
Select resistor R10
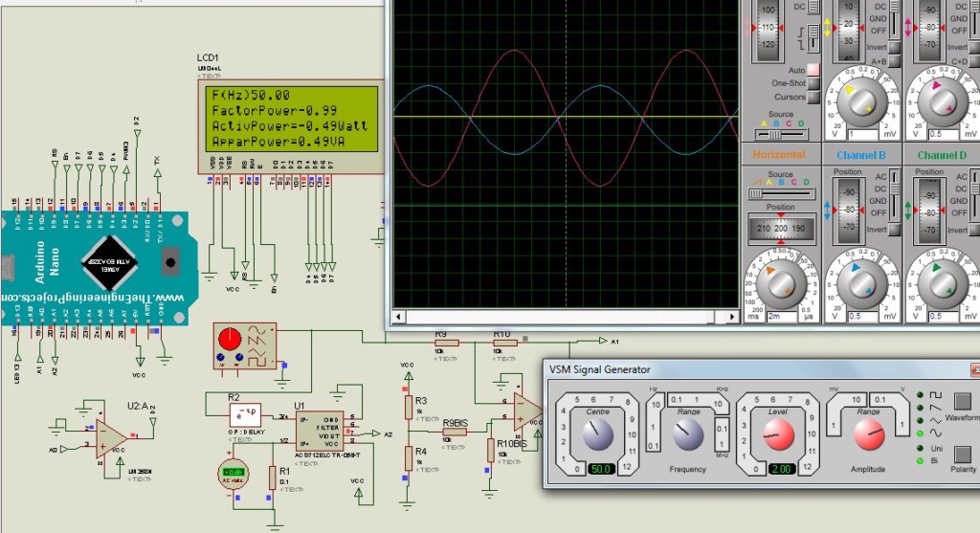click(504, 343)
